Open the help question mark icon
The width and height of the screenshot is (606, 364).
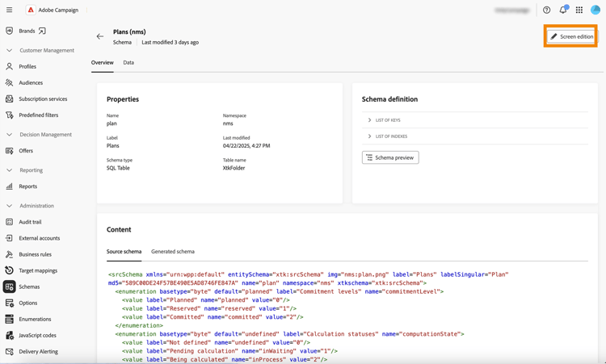coord(546,10)
